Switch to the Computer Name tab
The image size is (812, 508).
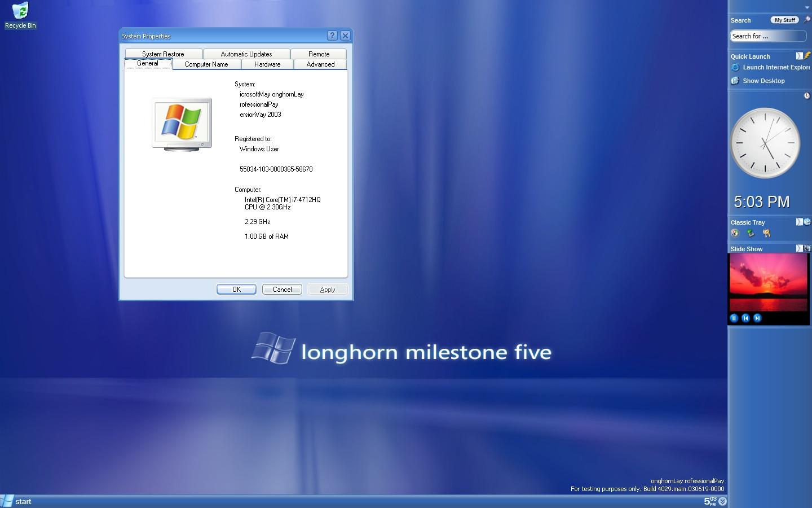tap(206, 64)
